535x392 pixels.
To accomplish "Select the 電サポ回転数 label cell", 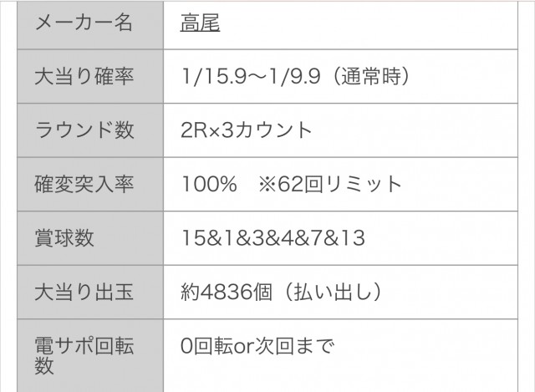I will tap(83, 354).
